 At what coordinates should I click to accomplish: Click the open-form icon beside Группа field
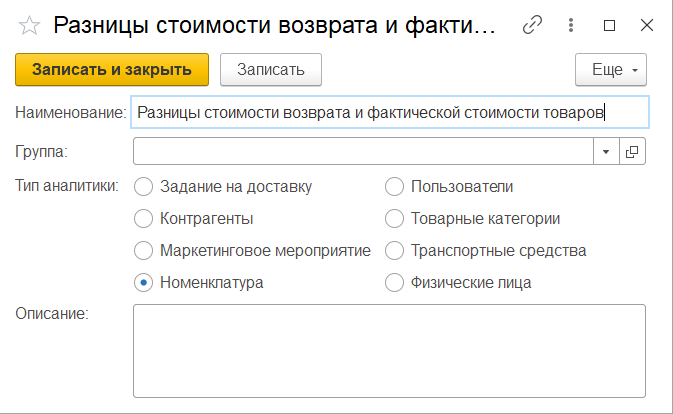click(632, 151)
